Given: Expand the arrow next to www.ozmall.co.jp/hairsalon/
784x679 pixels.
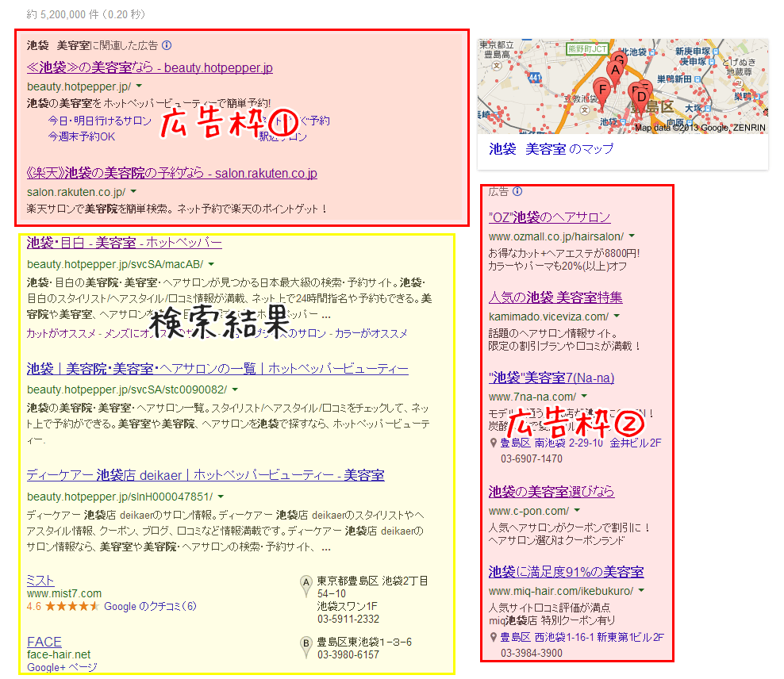Looking at the screenshot, I should (x=632, y=236).
